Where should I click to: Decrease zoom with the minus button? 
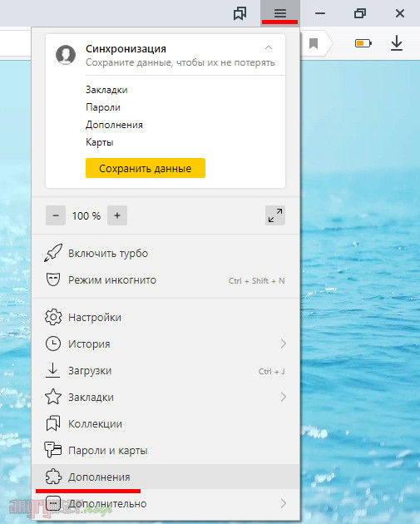click(56, 215)
